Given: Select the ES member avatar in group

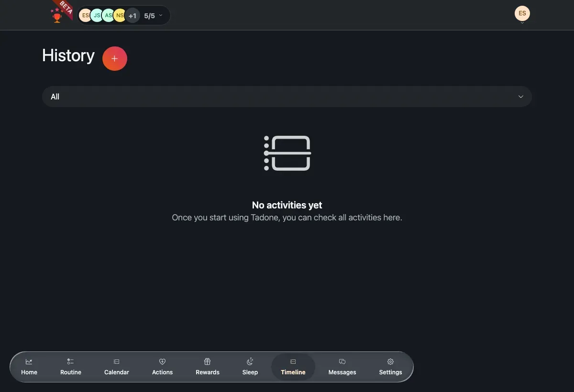Looking at the screenshot, I should tap(85, 16).
